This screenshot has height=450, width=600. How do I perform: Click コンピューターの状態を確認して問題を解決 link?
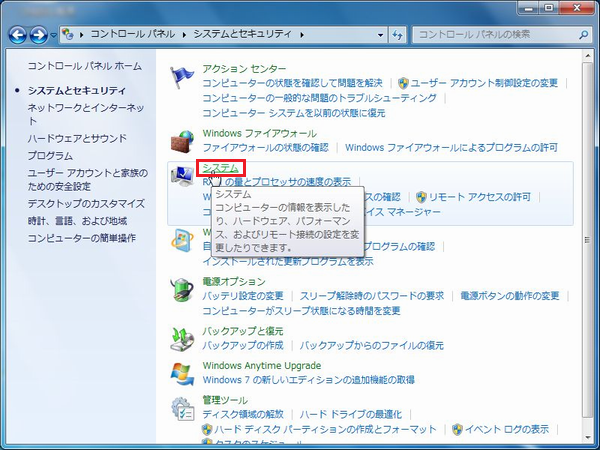[292, 83]
